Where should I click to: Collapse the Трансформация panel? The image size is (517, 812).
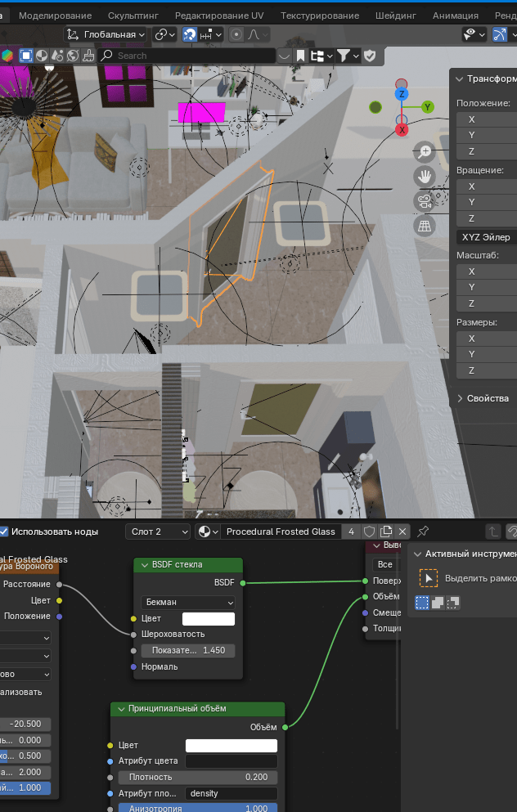point(460,79)
